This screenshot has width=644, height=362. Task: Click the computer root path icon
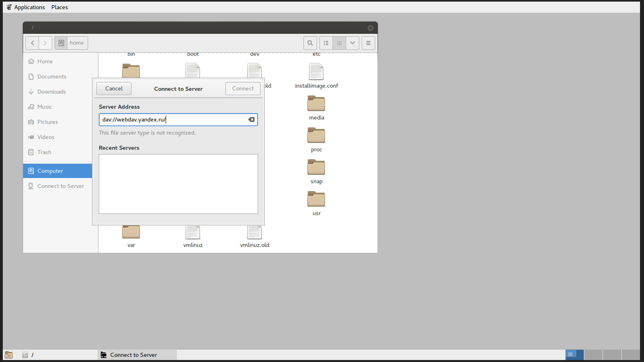[61, 43]
